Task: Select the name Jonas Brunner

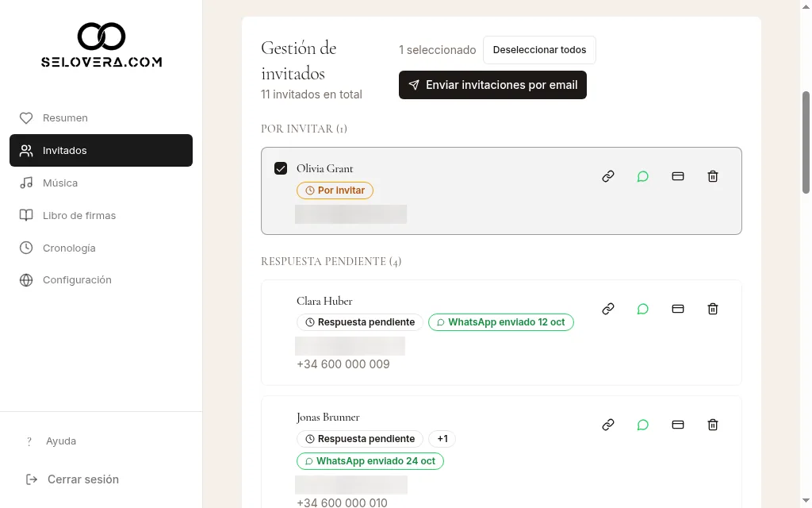Action: pyautogui.click(x=327, y=418)
